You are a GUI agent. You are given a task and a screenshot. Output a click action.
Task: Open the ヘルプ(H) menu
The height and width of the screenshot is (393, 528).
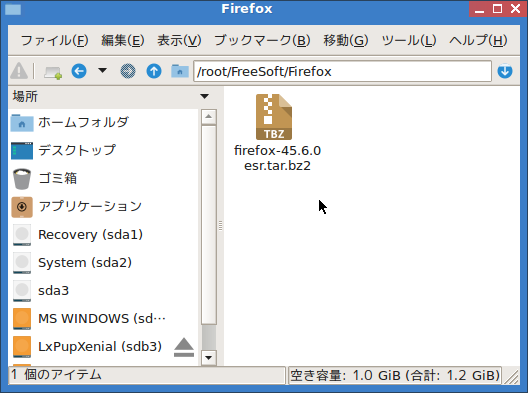click(478, 40)
